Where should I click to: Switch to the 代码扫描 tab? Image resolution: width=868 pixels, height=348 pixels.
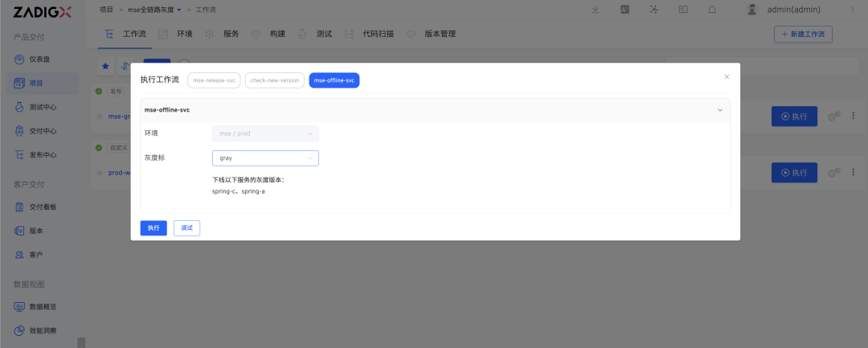[369, 34]
